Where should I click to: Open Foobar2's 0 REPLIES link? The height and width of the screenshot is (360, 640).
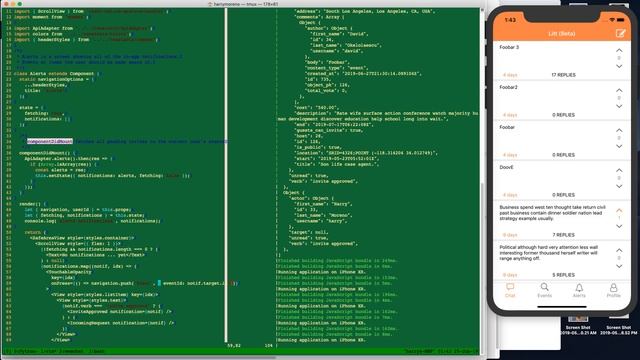563,115
